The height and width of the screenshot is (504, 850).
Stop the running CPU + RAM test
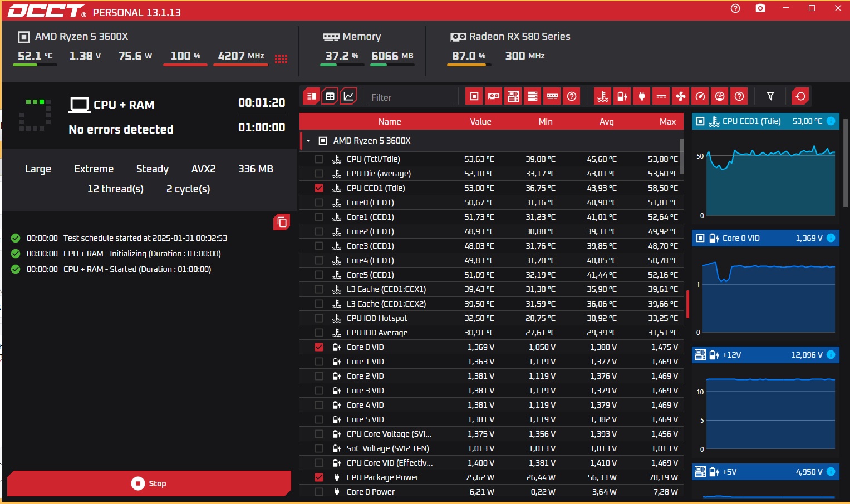pyautogui.click(x=149, y=483)
